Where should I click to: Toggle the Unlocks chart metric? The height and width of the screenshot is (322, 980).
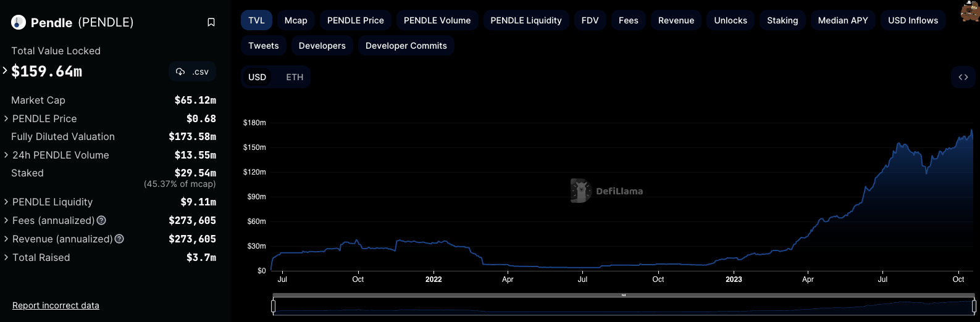click(x=731, y=20)
